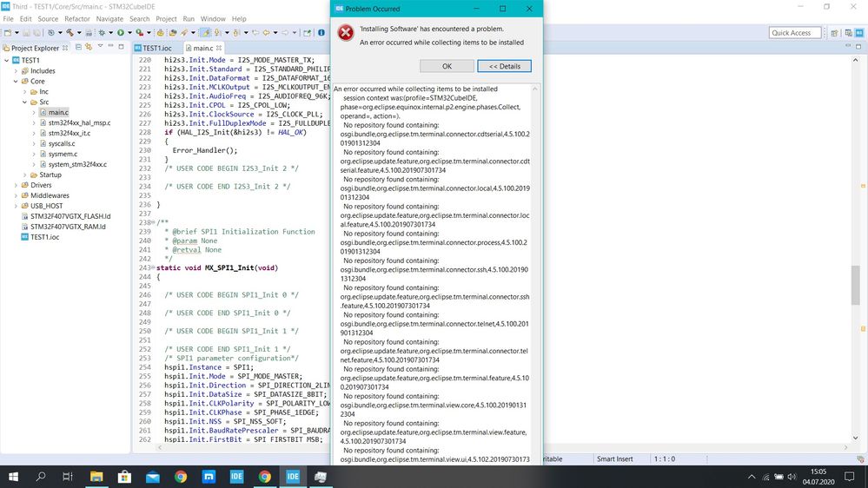This screenshot has width=868, height=488.
Task: Open Microsoft Store from taskbar
Action: click(124, 477)
